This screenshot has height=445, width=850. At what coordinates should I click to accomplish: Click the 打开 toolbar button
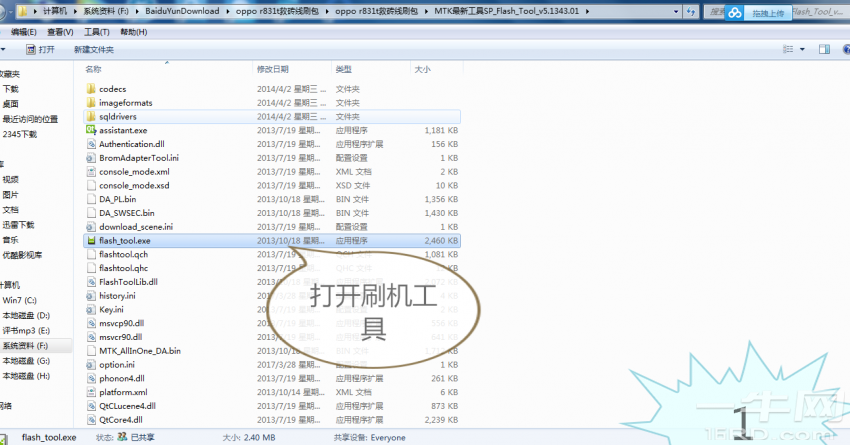40,49
